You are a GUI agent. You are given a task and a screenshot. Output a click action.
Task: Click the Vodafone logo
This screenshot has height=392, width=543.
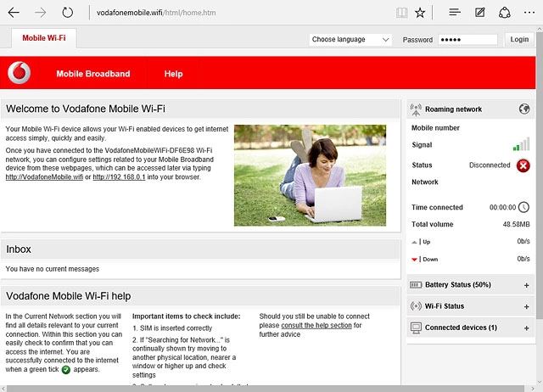(x=19, y=74)
